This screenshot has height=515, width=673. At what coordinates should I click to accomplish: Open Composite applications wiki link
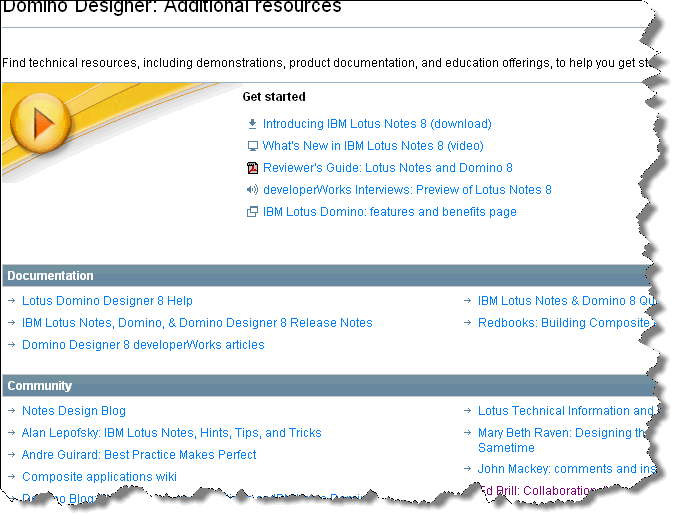point(99,477)
